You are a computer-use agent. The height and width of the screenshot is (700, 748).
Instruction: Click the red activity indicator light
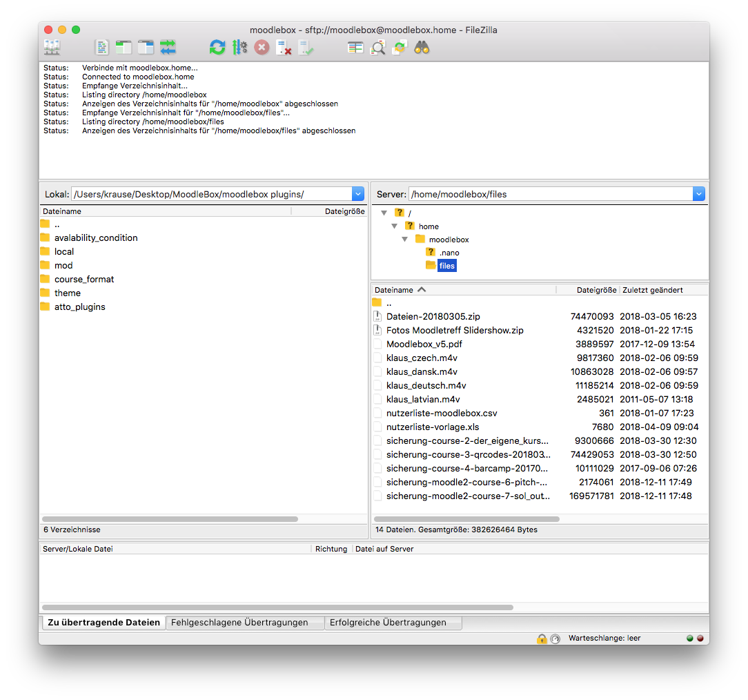(x=700, y=638)
